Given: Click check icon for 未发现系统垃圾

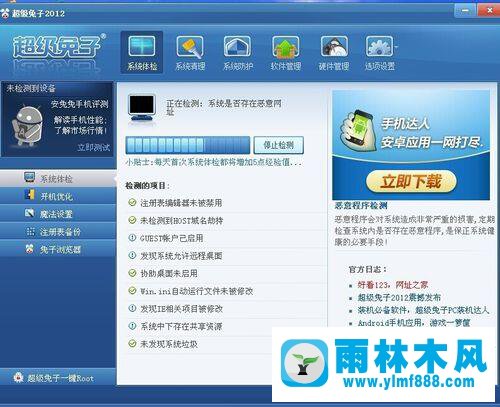Looking at the screenshot, I should coord(132,343).
